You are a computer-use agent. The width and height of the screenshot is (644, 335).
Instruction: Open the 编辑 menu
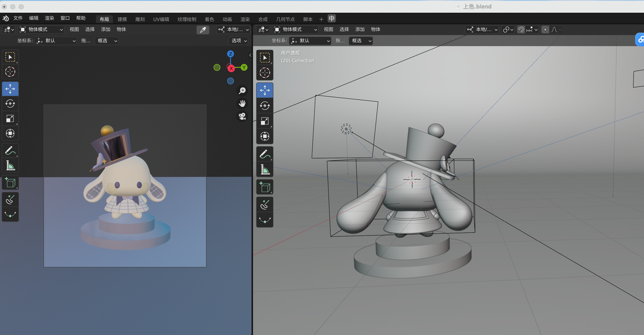point(33,18)
